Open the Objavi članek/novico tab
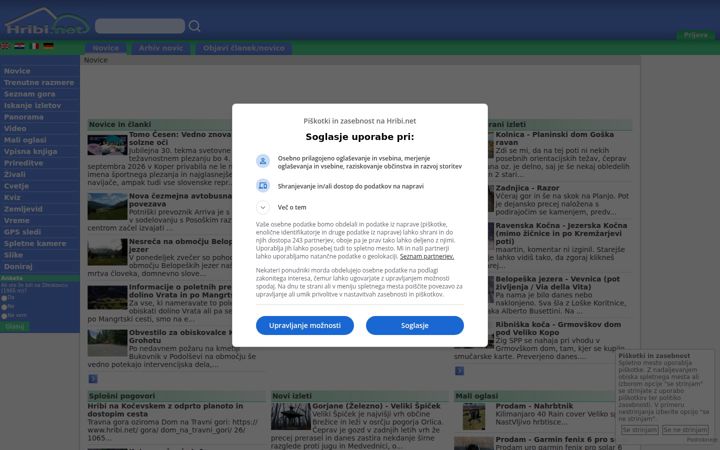 [243, 48]
